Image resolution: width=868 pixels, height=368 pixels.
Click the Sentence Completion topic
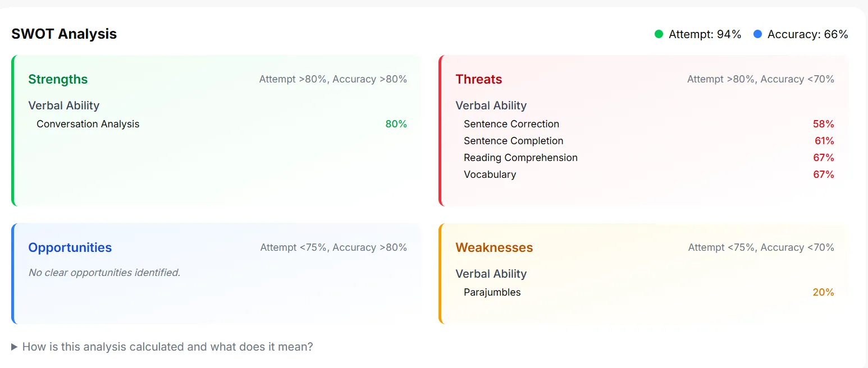514,141
